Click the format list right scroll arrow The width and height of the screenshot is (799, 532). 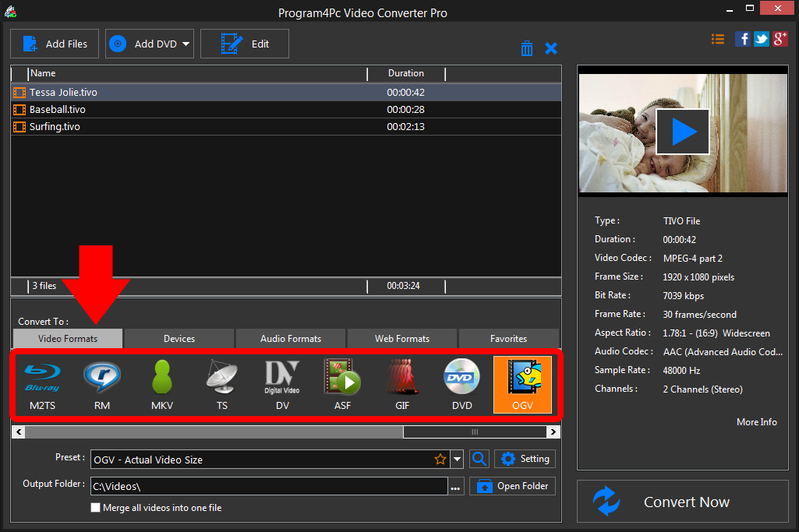pyautogui.click(x=553, y=432)
